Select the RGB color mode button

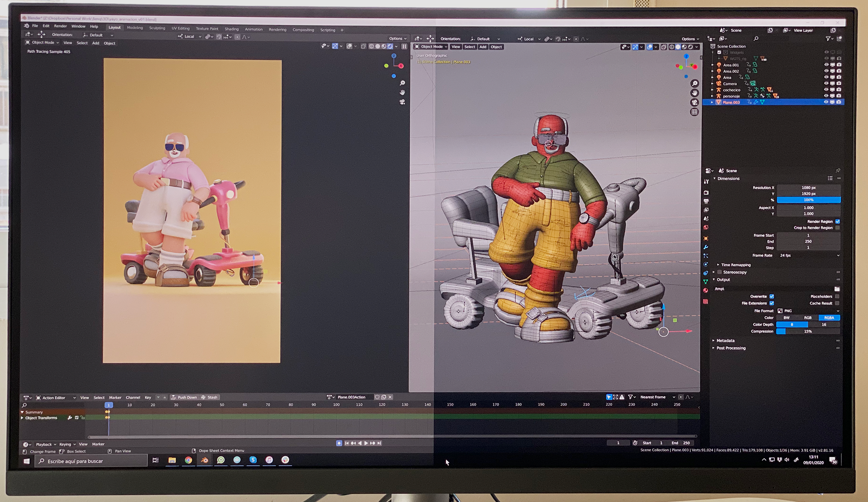click(x=808, y=318)
